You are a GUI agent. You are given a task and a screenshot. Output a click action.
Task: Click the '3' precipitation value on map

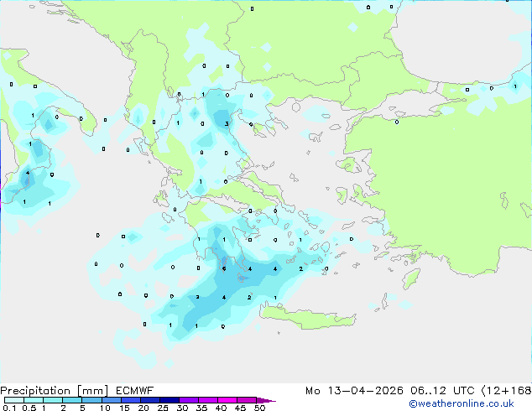[227, 124]
